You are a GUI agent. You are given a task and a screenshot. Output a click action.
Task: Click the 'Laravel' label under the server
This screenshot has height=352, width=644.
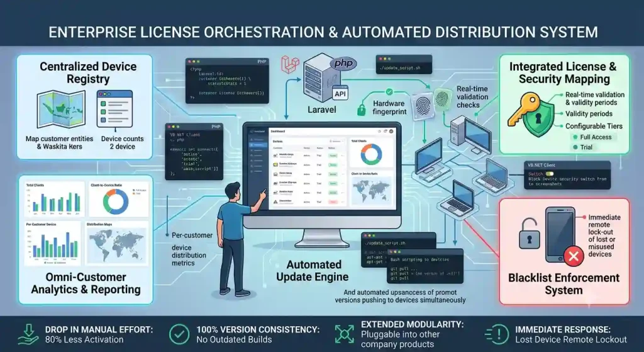(x=321, y=110)
